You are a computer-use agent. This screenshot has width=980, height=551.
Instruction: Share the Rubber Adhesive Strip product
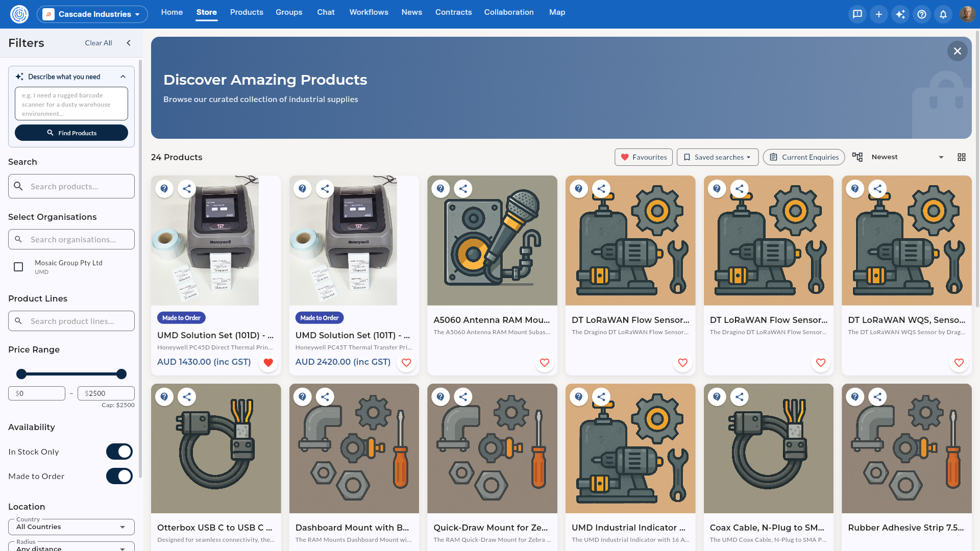coord(877,397)
